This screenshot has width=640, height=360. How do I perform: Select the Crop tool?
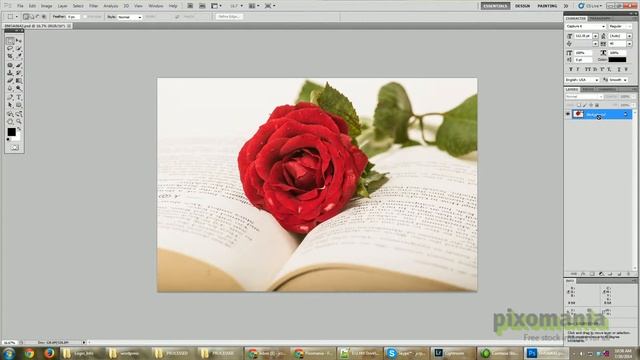(10, 56)
